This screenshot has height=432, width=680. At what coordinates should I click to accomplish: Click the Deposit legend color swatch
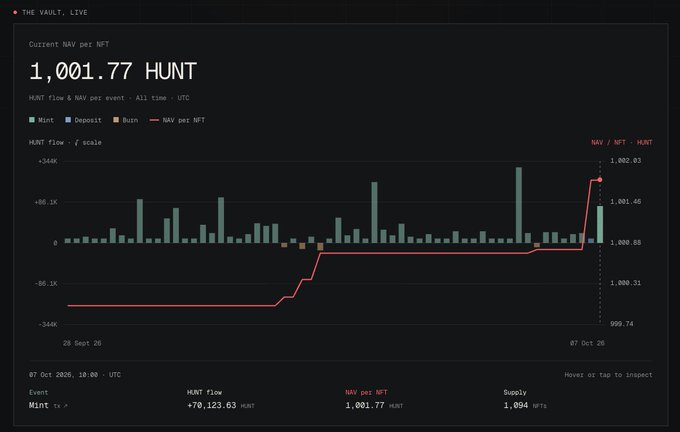pyautogui.click(x=68, y=120)
